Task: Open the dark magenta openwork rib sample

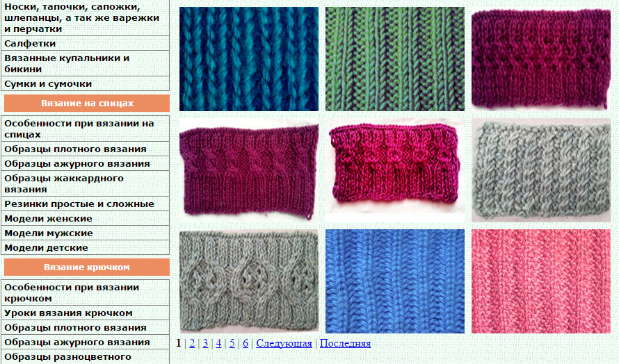Action: 541,59
